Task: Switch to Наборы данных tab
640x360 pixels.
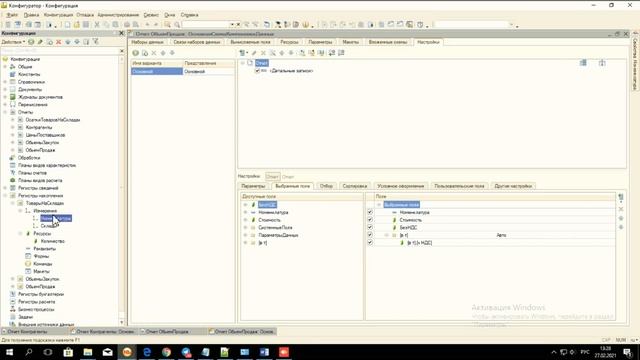Action: (x=147, y=42)
